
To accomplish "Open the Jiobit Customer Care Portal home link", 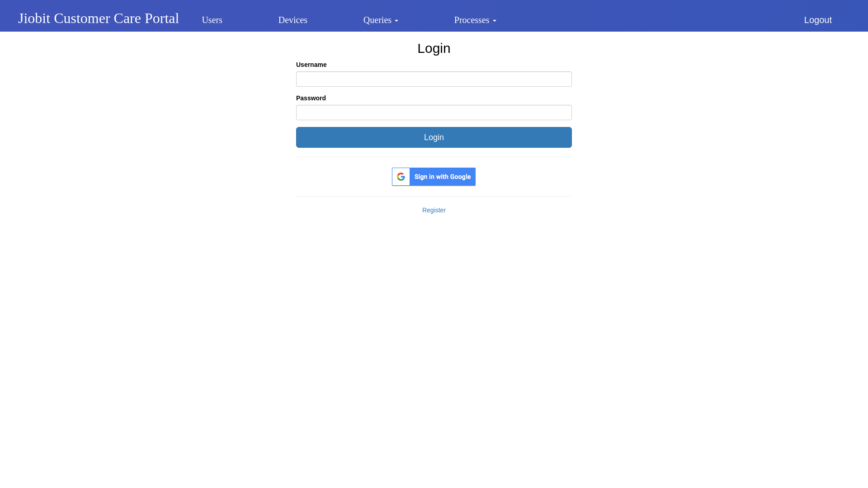I will pos(98,18).
